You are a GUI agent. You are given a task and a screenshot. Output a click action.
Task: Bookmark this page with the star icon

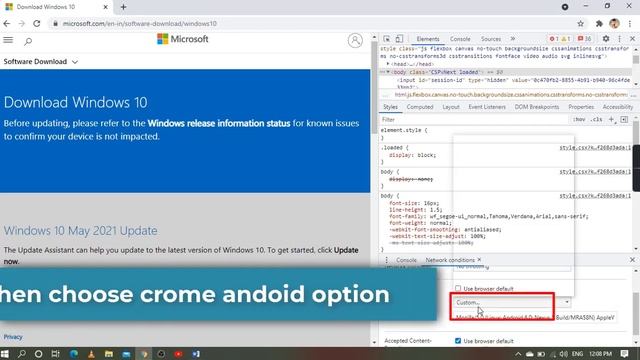pyautogui.click(x=580, y=24)
